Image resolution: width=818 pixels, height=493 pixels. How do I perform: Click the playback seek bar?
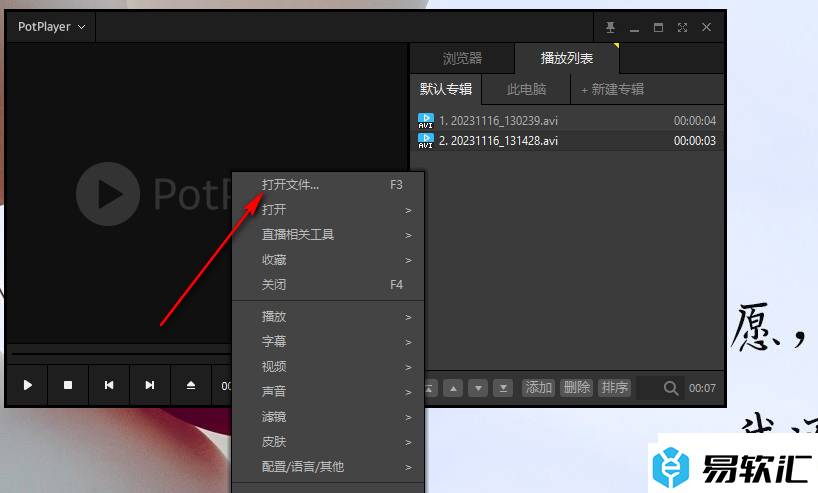point(121,354)
